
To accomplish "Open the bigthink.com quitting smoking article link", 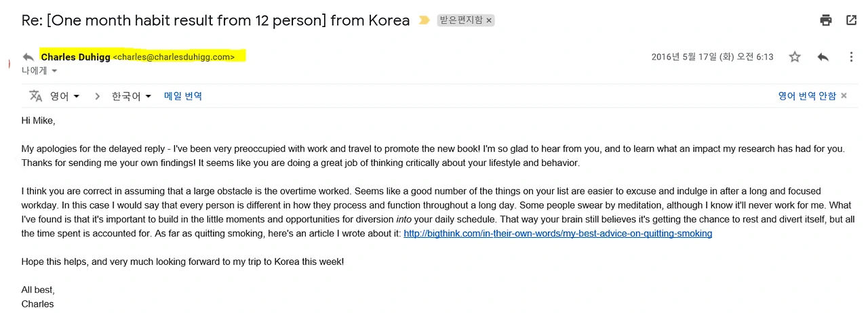I will 557,234.
